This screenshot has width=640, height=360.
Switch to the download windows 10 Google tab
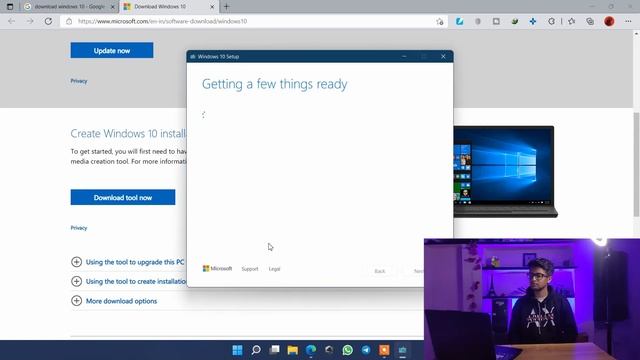pyautogui.click(x=69, y=7)
